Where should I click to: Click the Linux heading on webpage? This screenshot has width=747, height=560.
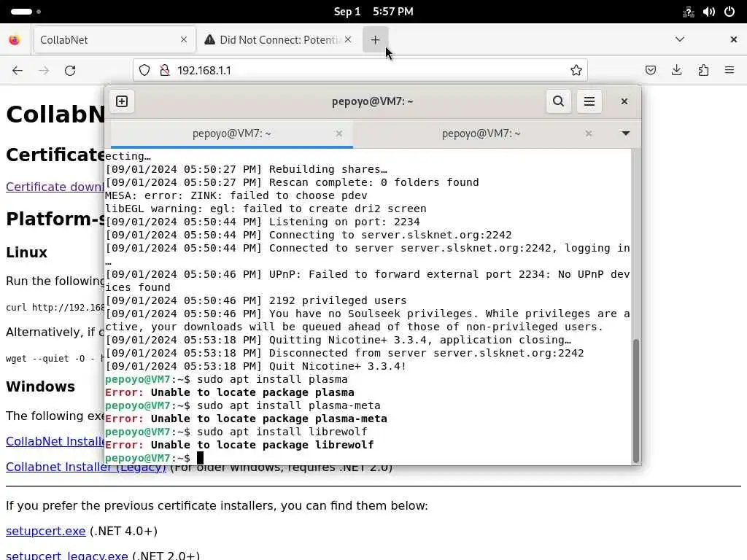click(27, 252)
